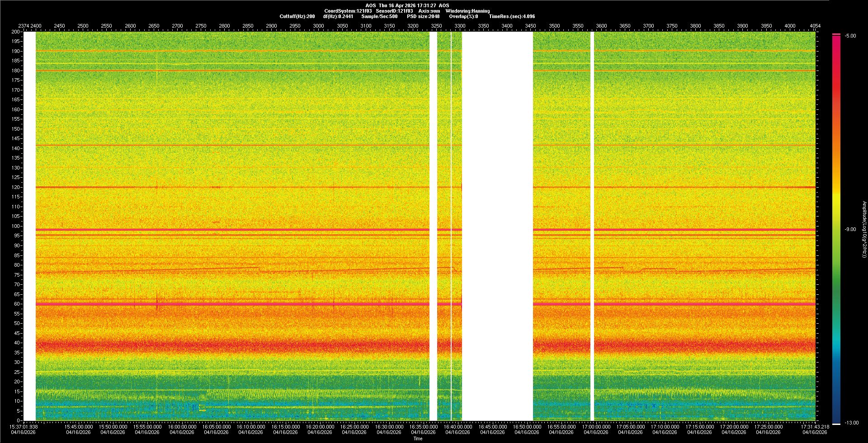Click the Time label below the axis
868x443 pixels.
tap(418, 438)
